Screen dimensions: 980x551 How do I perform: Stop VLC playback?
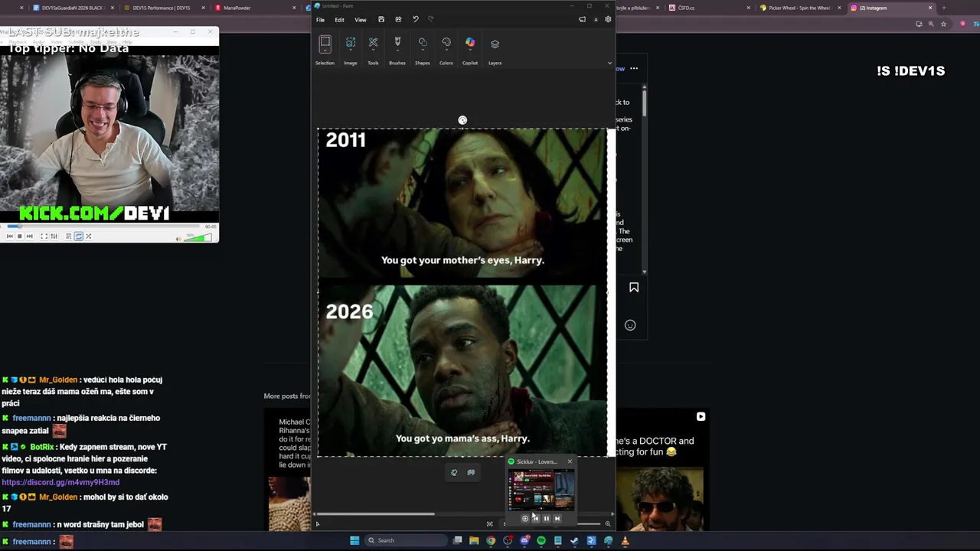click(x=20, y=236)
